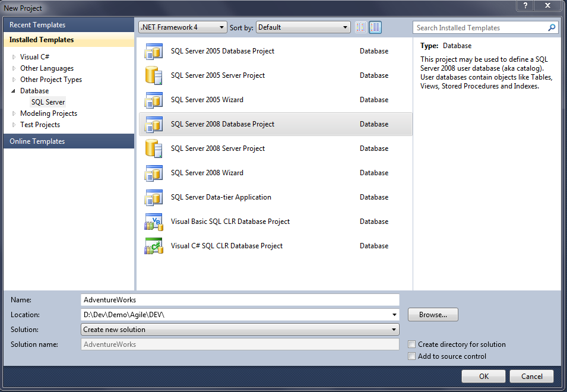This screenshot has height=392, width=567.
Task: Click the Cancel button
Action: 531,376
